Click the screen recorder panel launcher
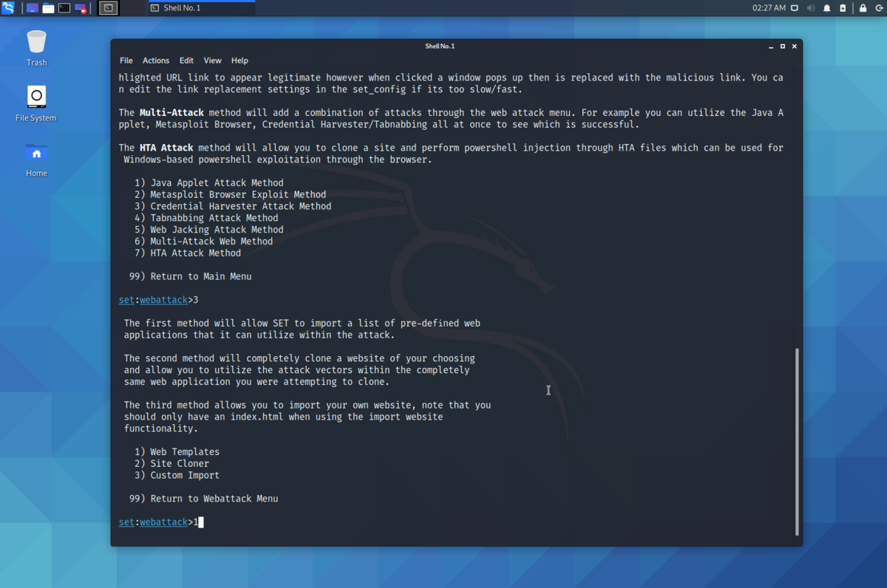The image size is (887, 588). tap(81, 8)
